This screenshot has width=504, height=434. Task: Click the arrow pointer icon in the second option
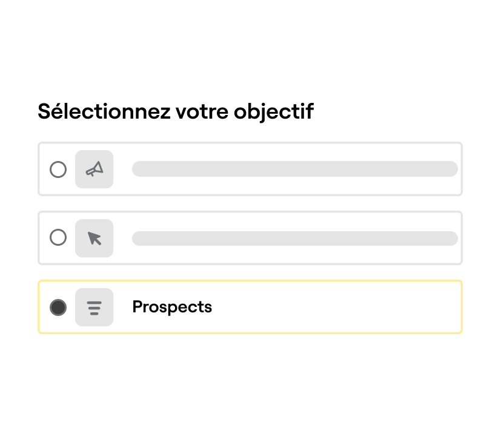(94, 238)
